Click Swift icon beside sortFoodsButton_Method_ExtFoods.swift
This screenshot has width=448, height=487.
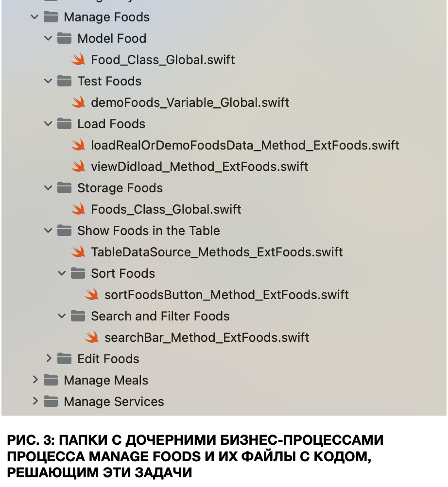pos(92,295)
